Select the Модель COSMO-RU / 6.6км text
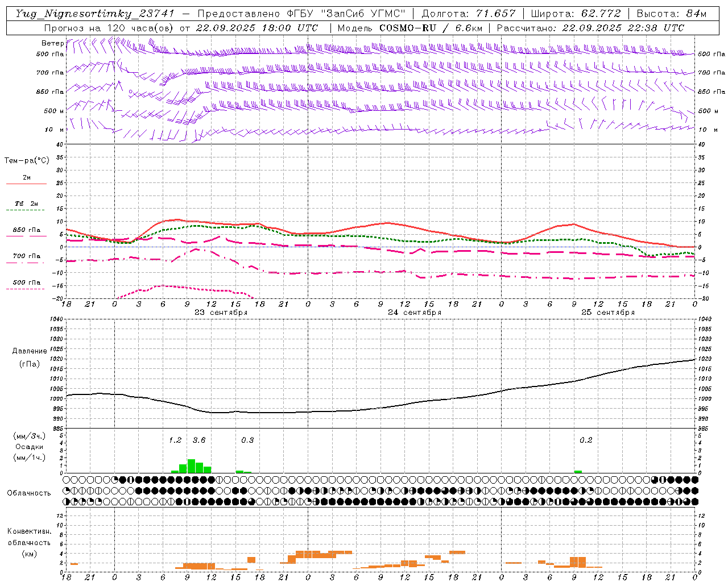The height and width of the screenshot is (582, 728). 409,28
